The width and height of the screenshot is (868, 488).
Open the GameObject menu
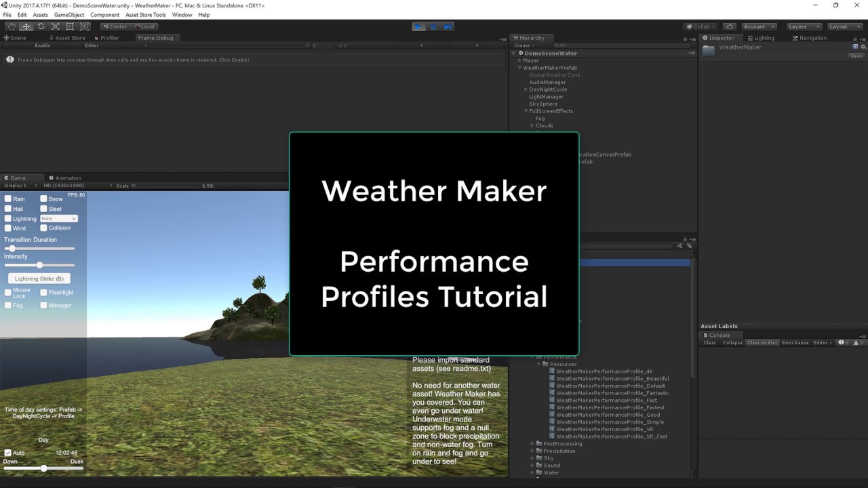tap(69, 15)
